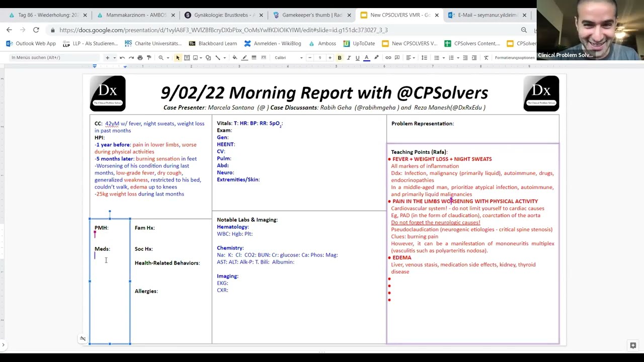Click the add comment icon
Screen dimensions: 644x362
[x=397, y=58]
